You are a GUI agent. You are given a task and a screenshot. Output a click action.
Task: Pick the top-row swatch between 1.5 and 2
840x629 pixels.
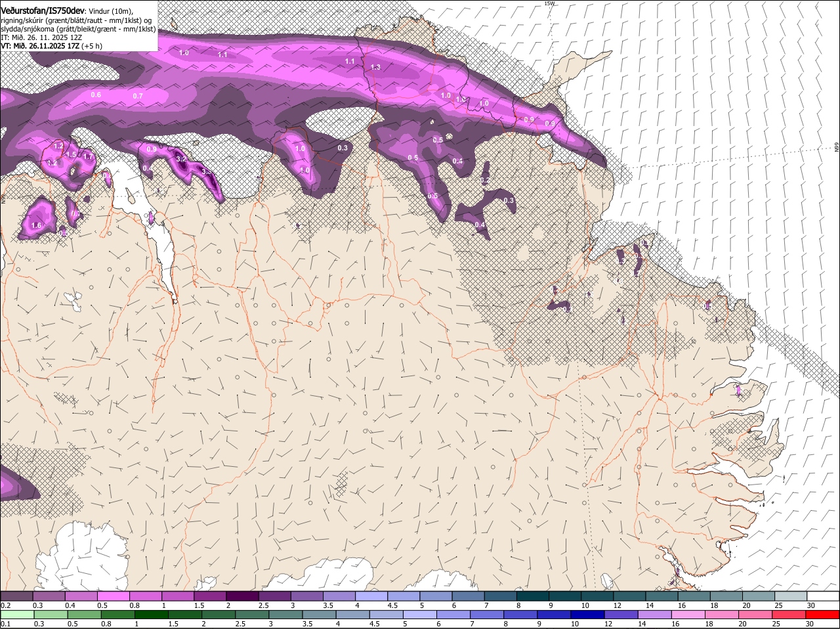(x=210, y=596)
